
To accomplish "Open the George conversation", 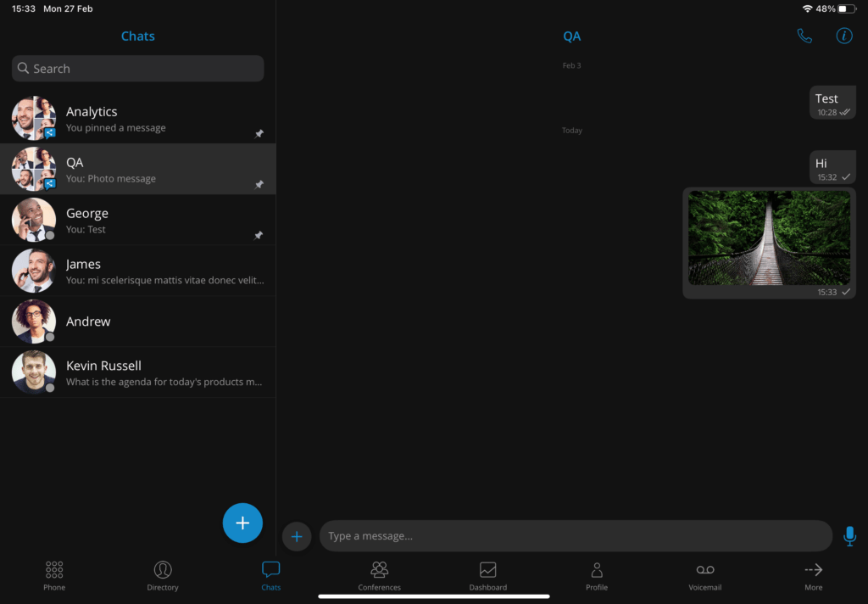I will 138,220.
